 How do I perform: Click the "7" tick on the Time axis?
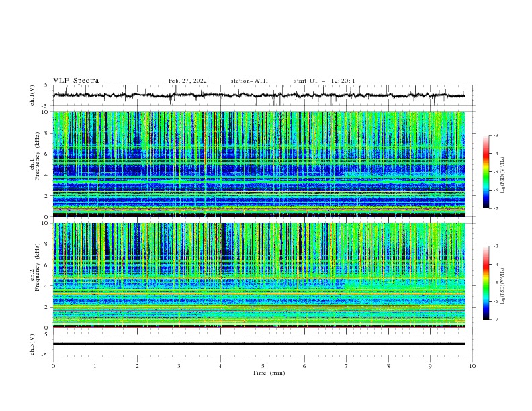click(347, 366)
